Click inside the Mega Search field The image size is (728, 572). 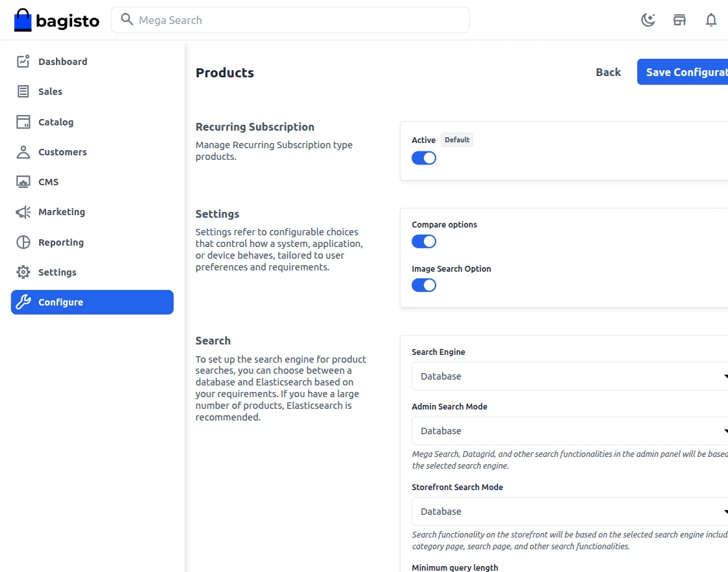(289, 20)
